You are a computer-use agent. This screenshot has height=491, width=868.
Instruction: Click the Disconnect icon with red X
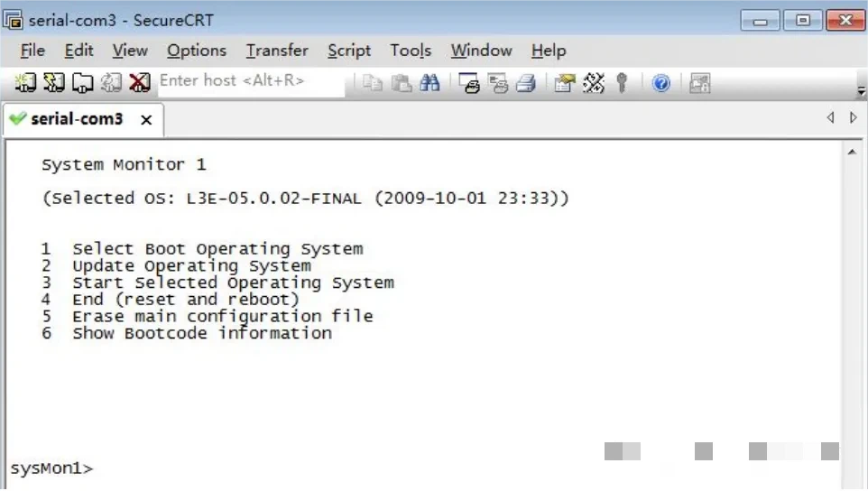coord(140,83)
